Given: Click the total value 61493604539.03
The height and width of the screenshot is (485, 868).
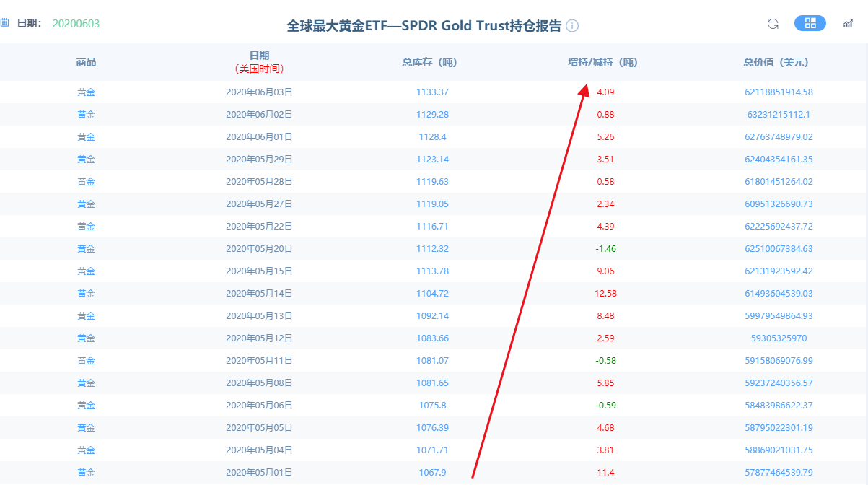Looking at the screenshot, I should (779, 294).
